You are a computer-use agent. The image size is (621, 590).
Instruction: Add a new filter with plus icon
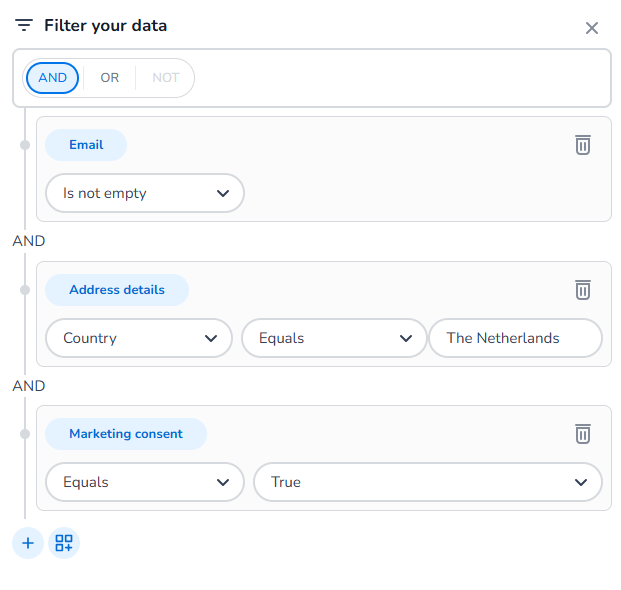click(28, 543)
